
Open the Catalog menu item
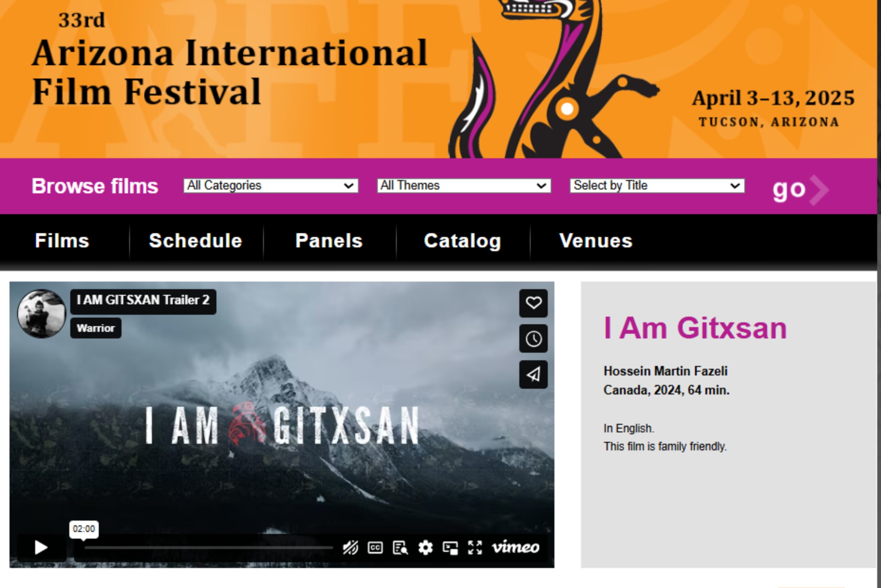pos(462,241)
